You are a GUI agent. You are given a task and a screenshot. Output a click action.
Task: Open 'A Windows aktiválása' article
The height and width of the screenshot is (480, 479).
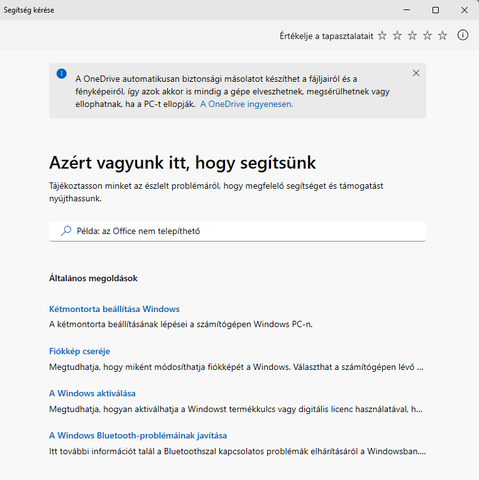click(x=92, y=393)
